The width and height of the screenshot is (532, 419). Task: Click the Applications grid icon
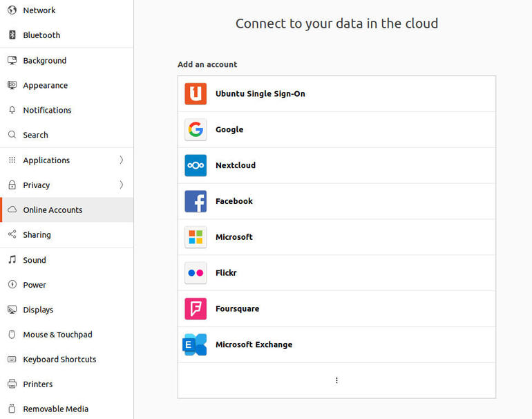click(12, 160)
